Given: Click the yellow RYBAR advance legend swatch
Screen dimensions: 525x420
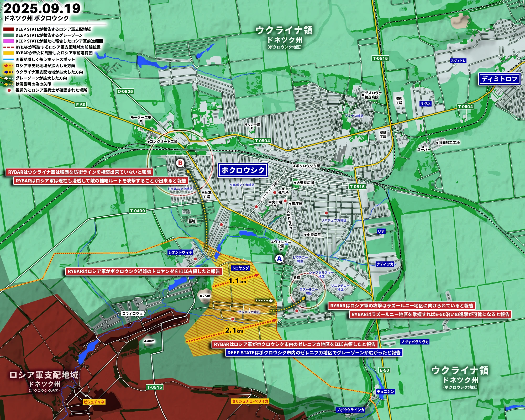Looking at the screenshot, I should point(8,53).
